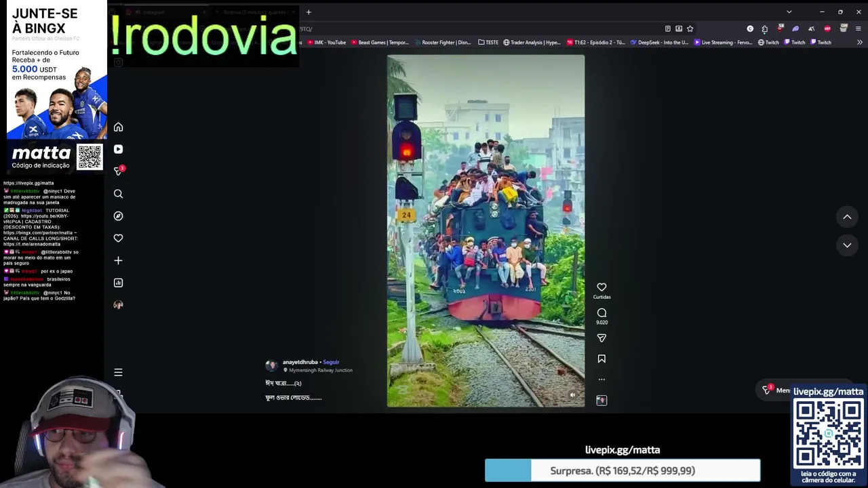Image resolution: width=868 pixels, height=488 pixels.
Task: Show more bookmarks with double chevron
Action: 860,42
